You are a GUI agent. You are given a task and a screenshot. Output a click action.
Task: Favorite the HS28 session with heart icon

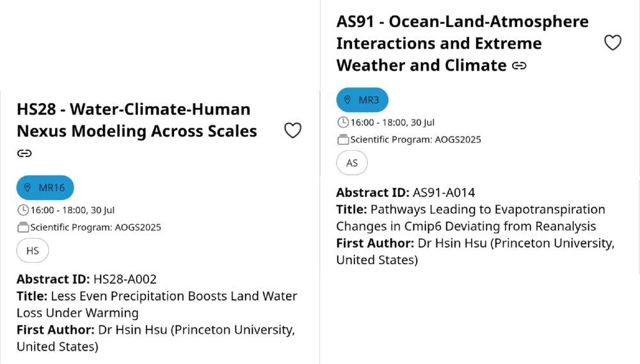[x=292, y=131]
